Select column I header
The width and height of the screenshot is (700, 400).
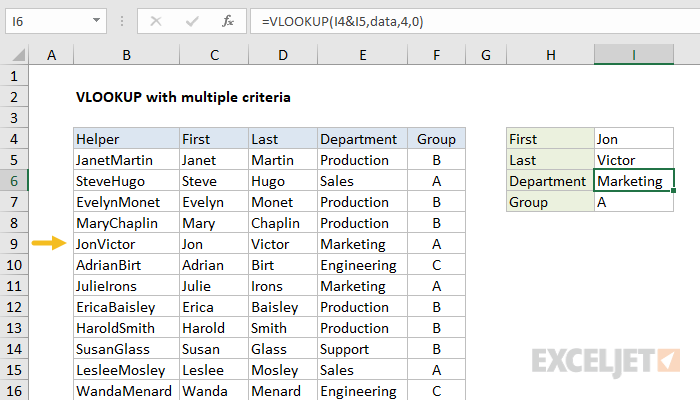[633, 55]
